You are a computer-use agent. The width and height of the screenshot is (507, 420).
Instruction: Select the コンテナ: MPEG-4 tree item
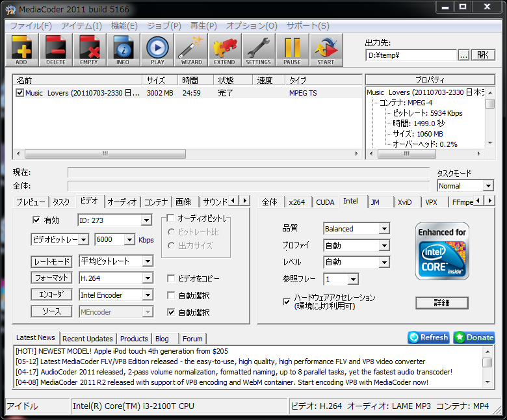(x=406, y=103)
